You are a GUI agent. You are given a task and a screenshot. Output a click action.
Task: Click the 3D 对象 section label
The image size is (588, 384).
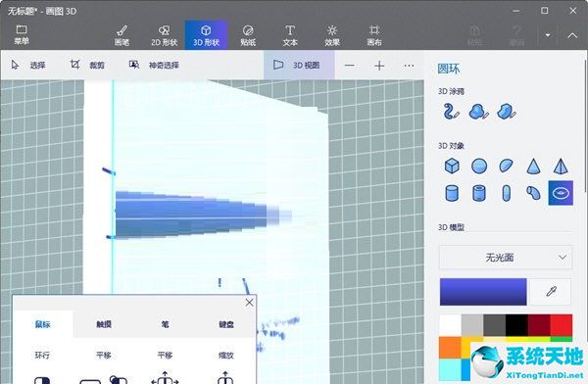451,146
